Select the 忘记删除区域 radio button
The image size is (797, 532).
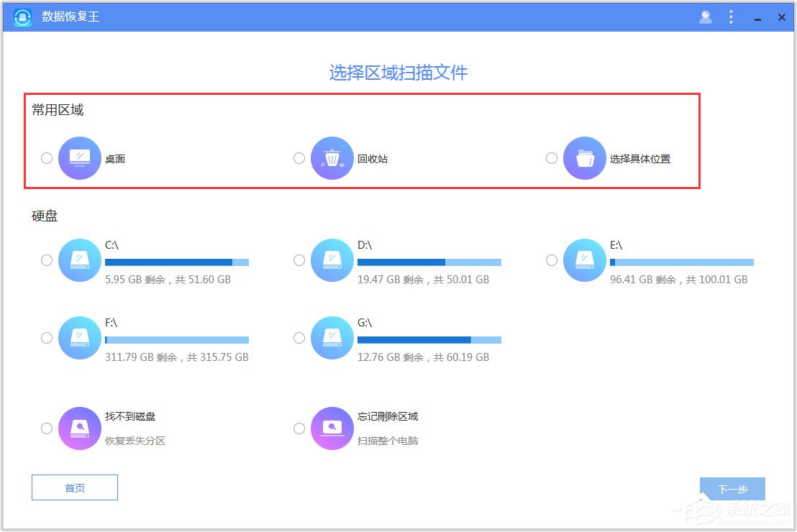point(299,428)
